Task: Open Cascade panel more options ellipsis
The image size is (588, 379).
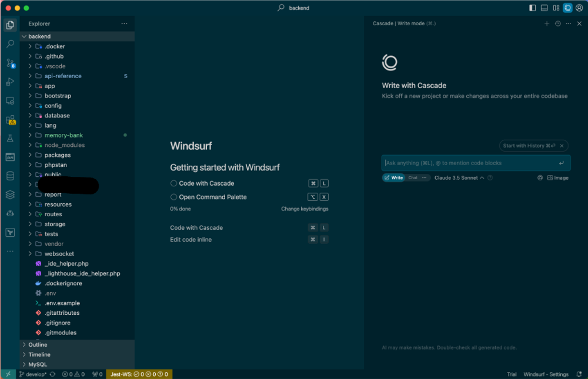Action: (569, 24)
